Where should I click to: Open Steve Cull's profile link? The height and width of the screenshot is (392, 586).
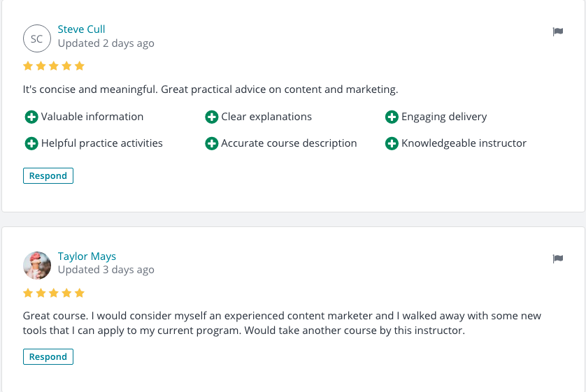[x=81, y=29]
